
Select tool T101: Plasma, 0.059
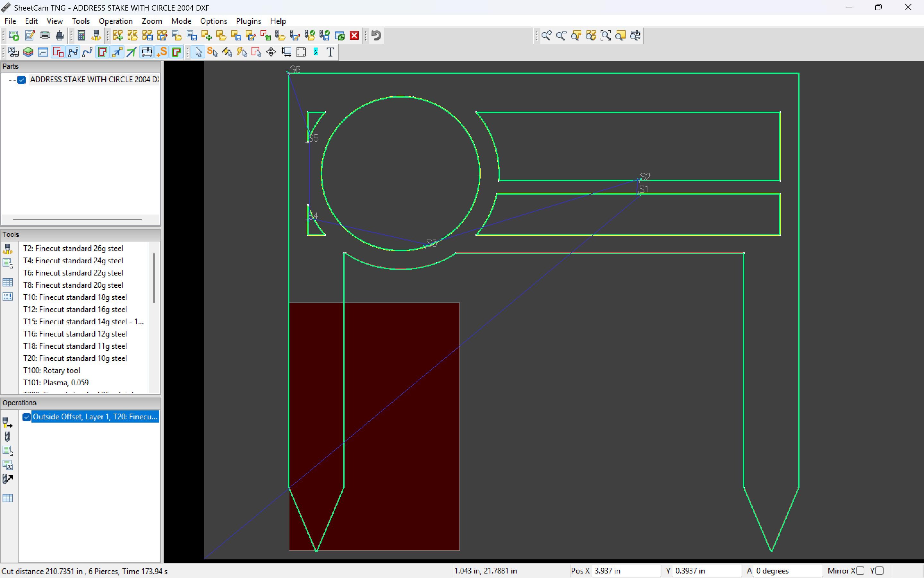(x=56, y=383)
